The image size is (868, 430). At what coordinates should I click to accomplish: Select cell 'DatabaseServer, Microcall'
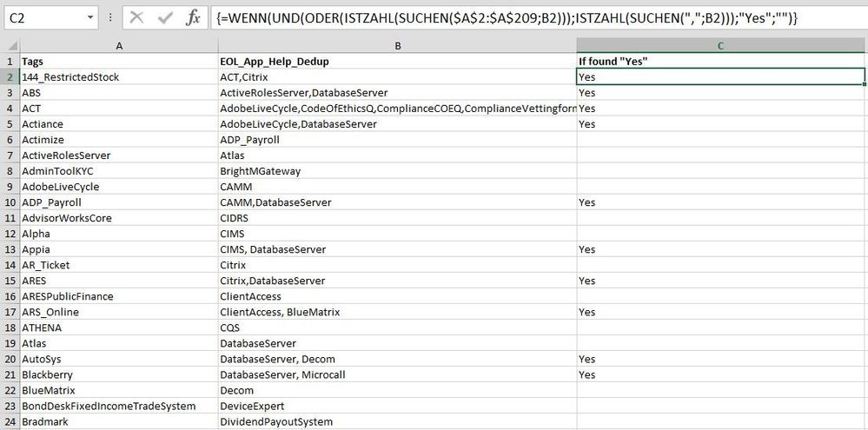397,375
